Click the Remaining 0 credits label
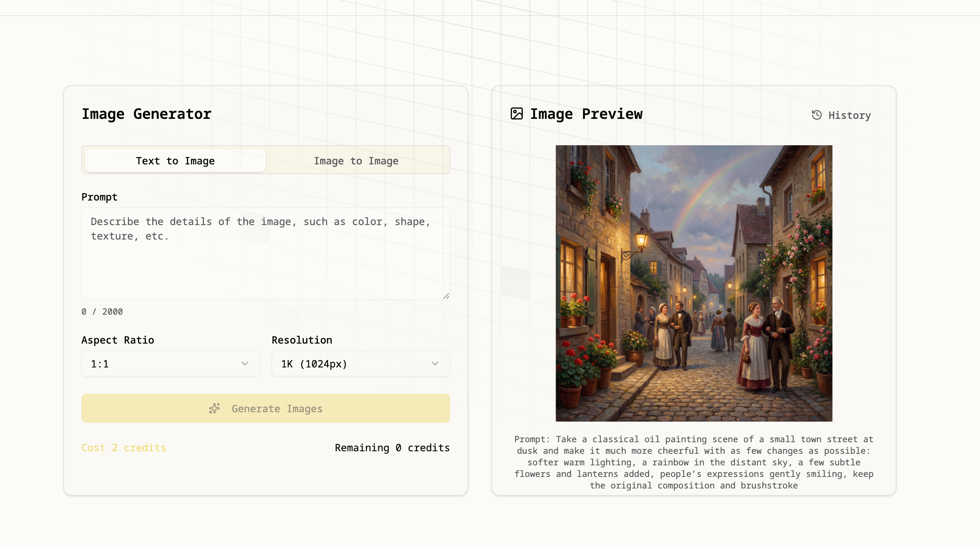The height and width of the screenshot is (547, 980). [x=392, y=447]
